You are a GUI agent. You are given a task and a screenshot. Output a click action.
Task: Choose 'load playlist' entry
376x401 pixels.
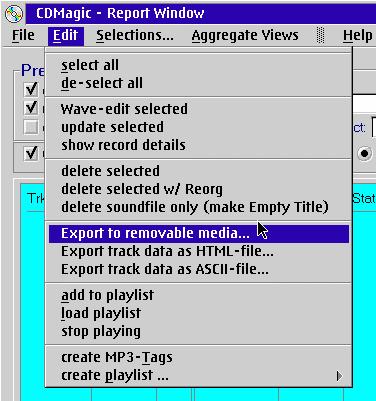coord(198,313)
